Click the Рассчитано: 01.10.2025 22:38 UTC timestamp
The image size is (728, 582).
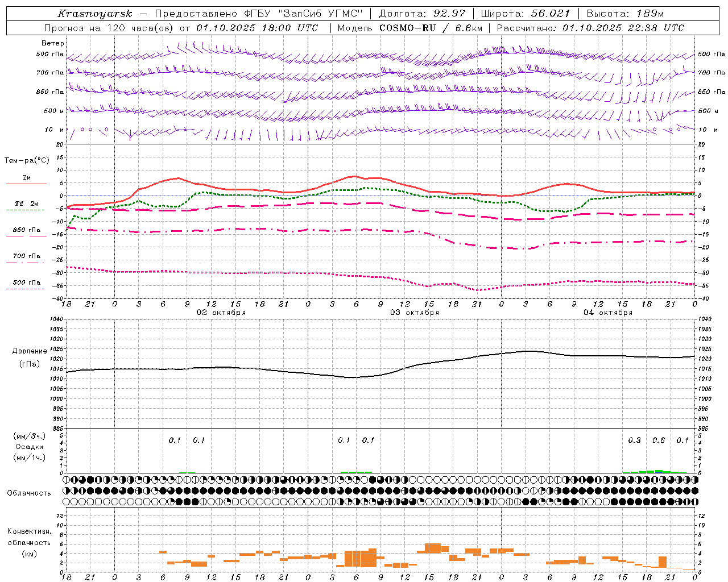tap(590, 28)
